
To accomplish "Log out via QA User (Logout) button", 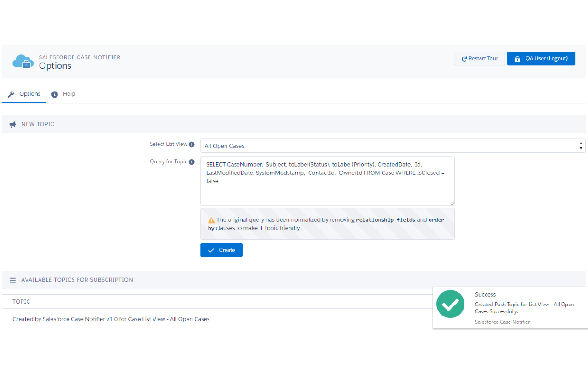I will click(x=541, y=58).
